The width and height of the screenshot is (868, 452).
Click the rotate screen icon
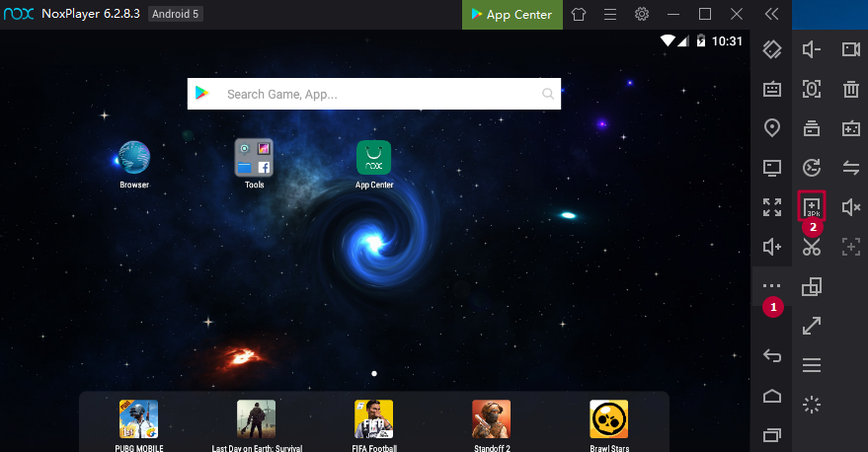pos(771,49)
